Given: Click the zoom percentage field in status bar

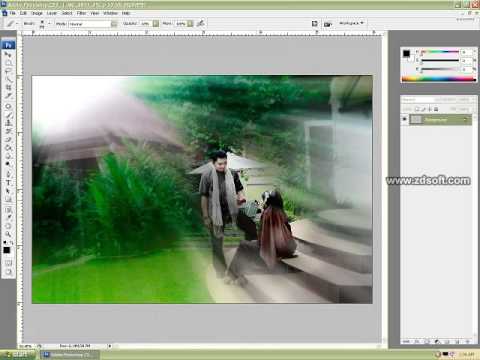Looking at the screenshot, I should click(27, 346).
